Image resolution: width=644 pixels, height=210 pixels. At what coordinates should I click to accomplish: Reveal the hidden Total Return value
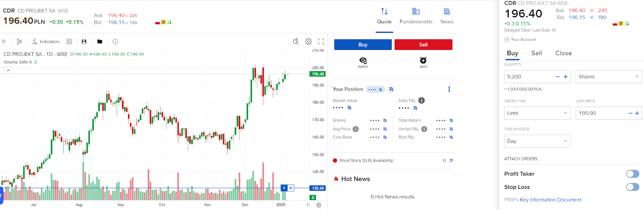(x=451, y=120)
